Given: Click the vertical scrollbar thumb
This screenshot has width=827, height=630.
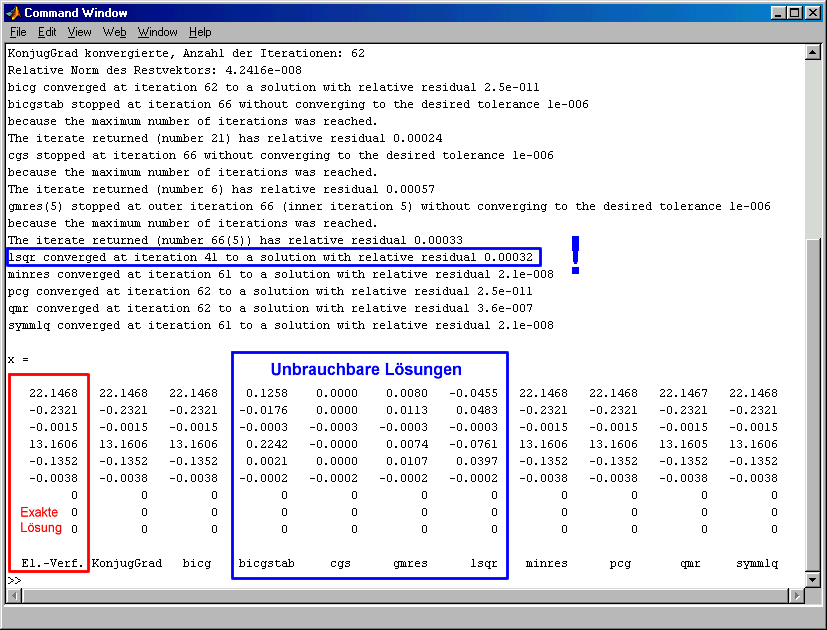Looking at the screenshot, I should coord(812,400).
